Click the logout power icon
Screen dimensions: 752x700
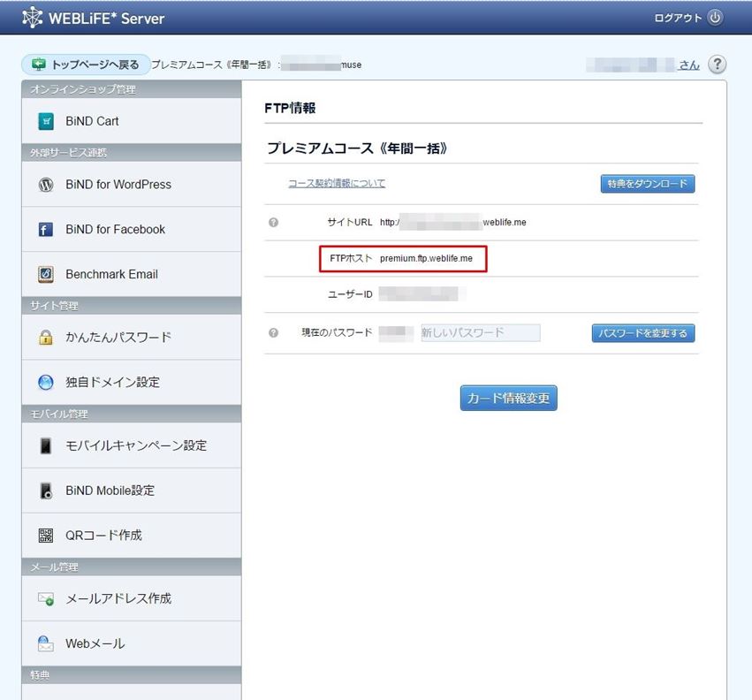click(715, 18)
